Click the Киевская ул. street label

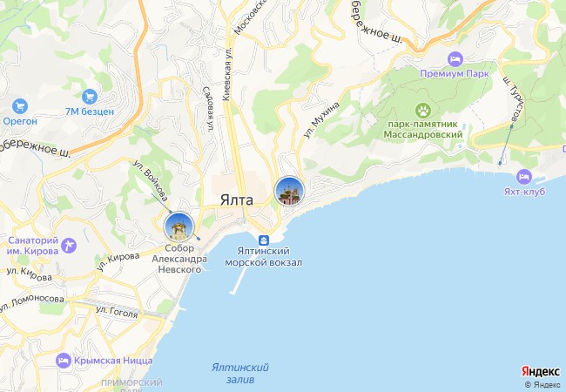tap(226, 77)
